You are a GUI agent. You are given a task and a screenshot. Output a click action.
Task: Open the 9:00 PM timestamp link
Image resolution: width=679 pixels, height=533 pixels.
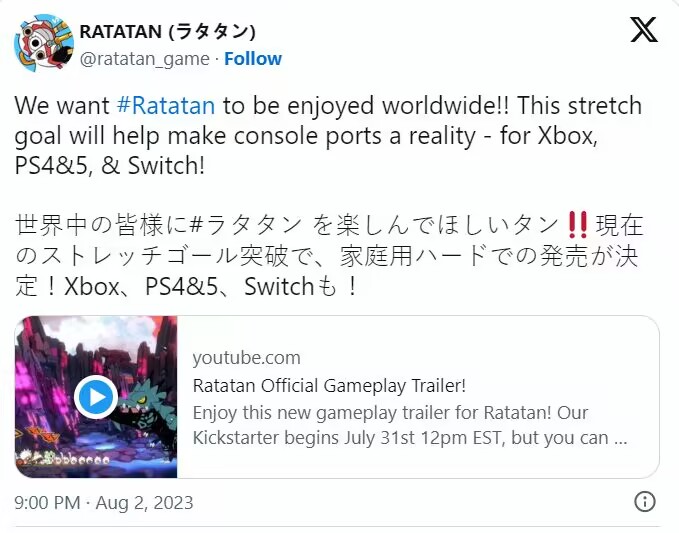tap(47, 503)
